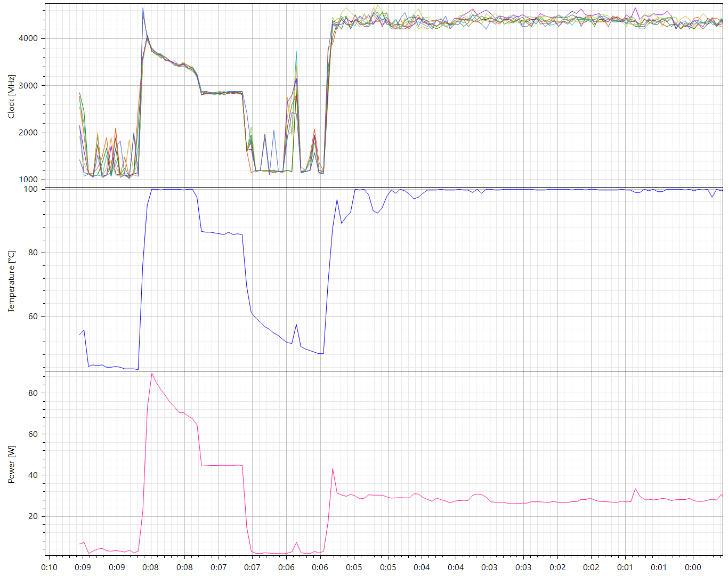This screenshot has width=728, height=576.
Task: Select the 1000 tick on Clock axis
Action: pos(28,180)
